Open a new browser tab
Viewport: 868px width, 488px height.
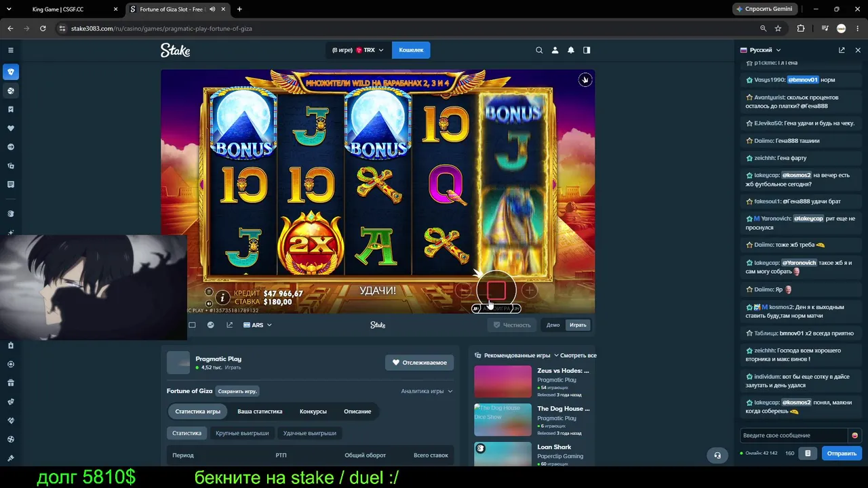coord(239,9)
